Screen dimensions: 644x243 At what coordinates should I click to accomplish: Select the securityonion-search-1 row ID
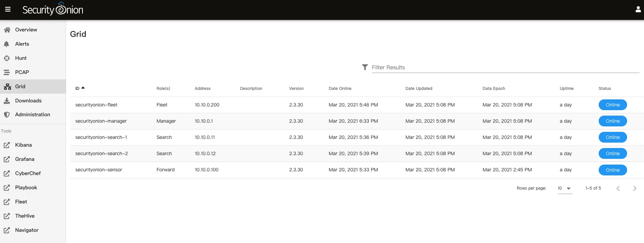tap(101, 137)
